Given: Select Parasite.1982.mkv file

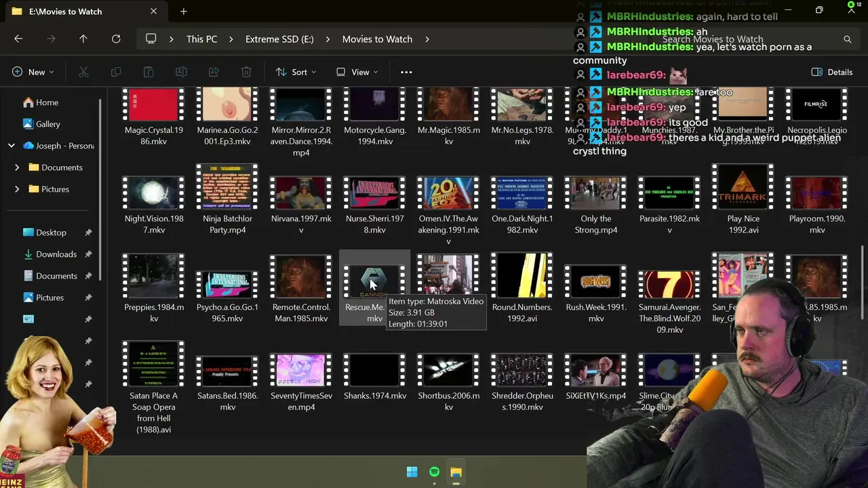Looking at the screenshot, I should 670,203.
